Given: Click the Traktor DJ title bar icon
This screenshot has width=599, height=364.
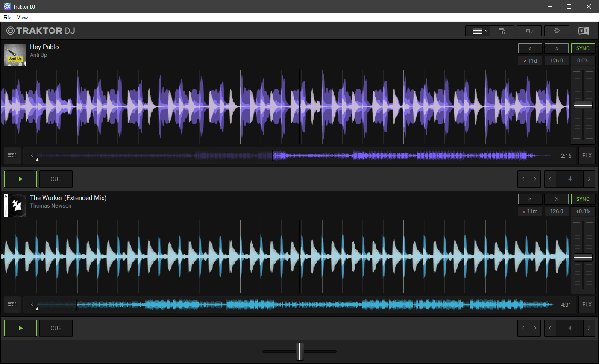Looking at the screenshot, I should [x=7, y=6].
